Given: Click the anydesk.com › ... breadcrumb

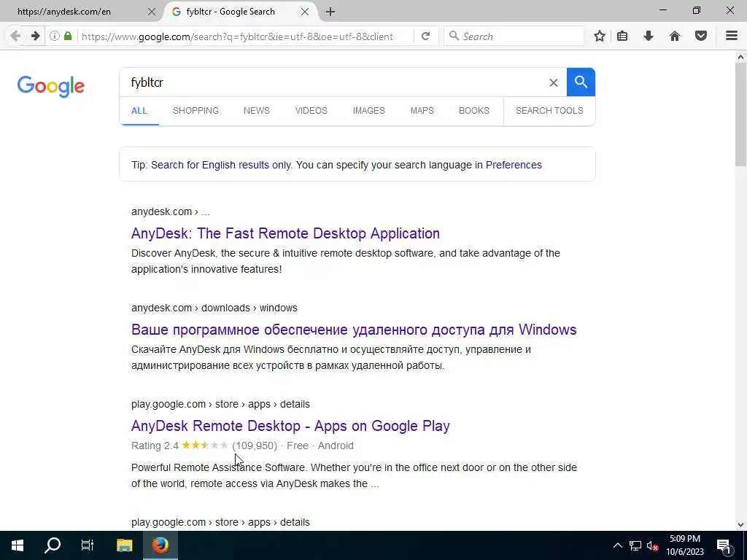Looking at the screenshot, I should [171, 211].
